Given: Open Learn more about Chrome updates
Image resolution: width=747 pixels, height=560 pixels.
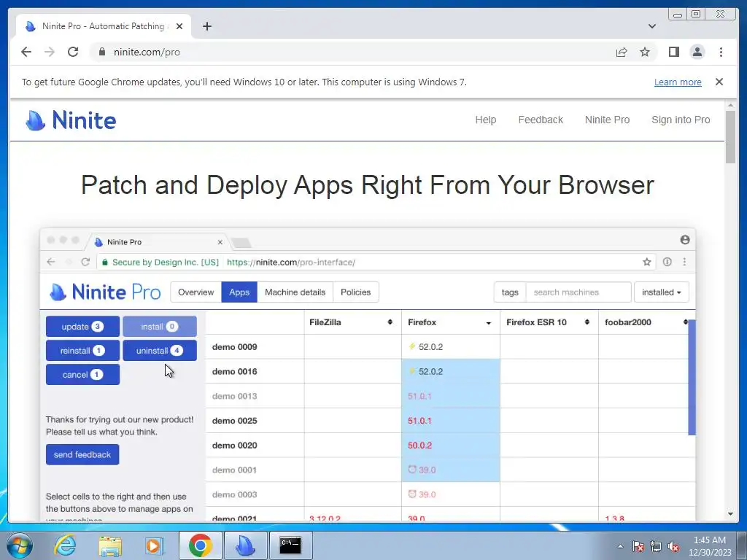Looking at the screenshot, I should (x=678, y=82).
